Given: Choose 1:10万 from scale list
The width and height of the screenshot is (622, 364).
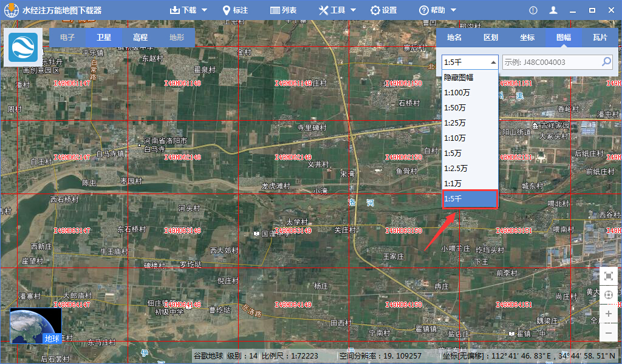Looking at the screenshot, I should tap(470, 138).
